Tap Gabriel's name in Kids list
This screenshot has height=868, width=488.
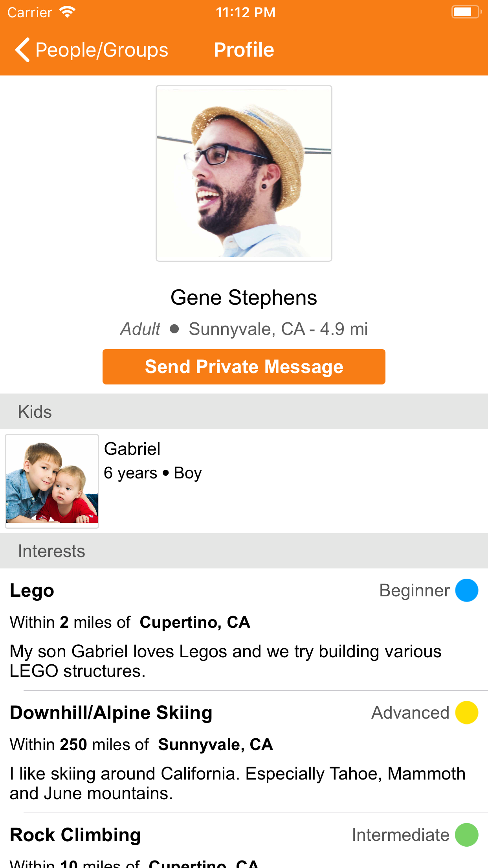(132, 449)
